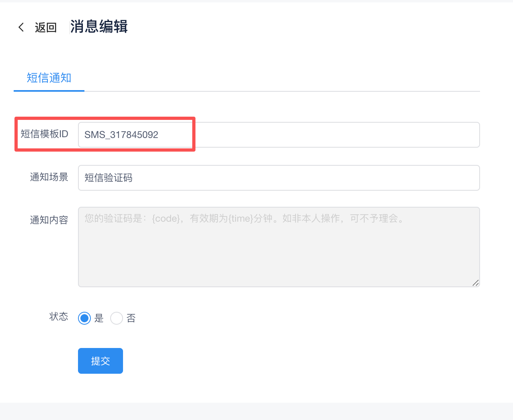The image size is (513, 420).
Task: Click the 返回 back link text
Action: 45,27
